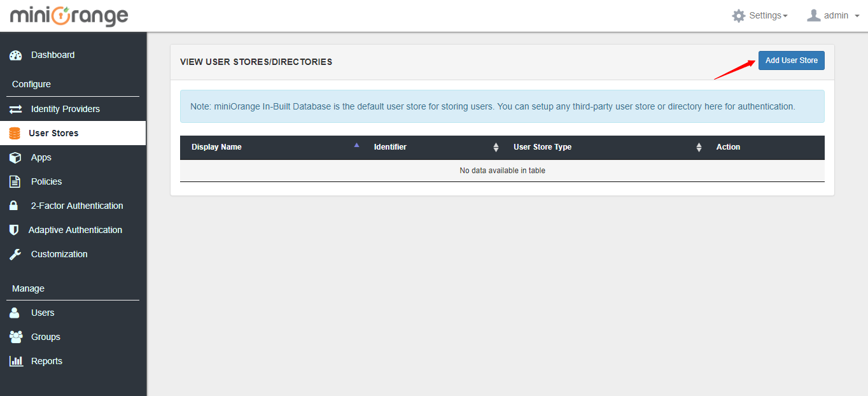Image resolution: width=868 pixels, height=396 pixels.
Task: Click the 2-Factor Authentication lock icon
Action: click(15, 206)
